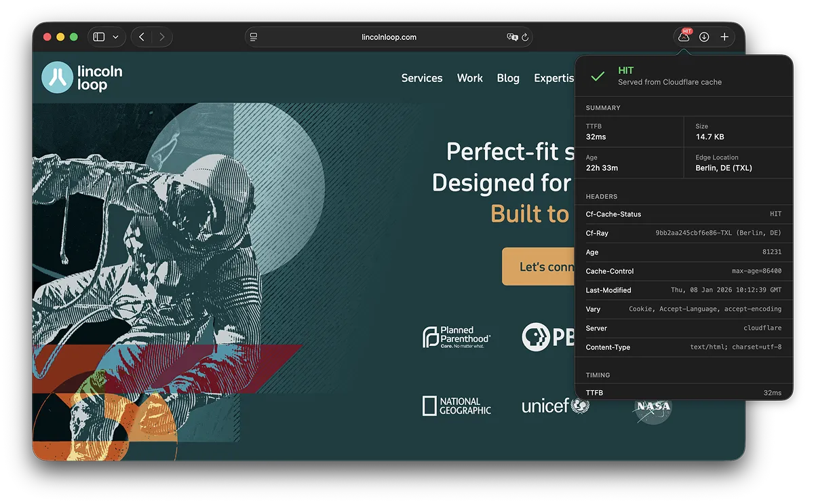Screen dimensions: 814x504
Task: Open the Blog navigation link
Action: click(508, 78)
